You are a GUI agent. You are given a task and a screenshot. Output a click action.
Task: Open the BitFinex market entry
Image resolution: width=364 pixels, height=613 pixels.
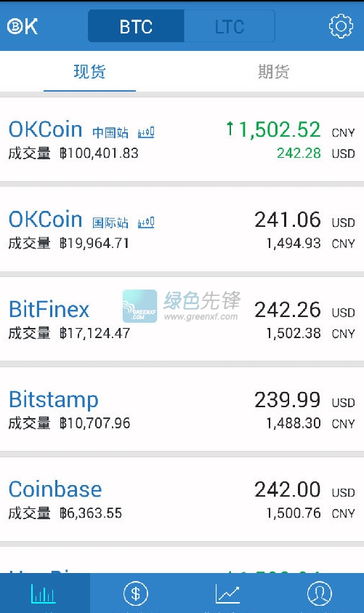pos(182,319)
